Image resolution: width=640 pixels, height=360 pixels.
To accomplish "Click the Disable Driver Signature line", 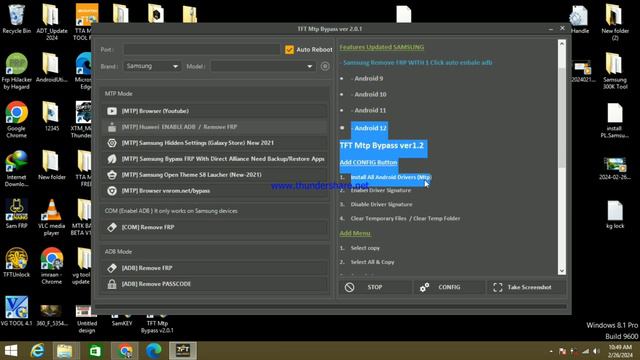I will click(381, 204).
